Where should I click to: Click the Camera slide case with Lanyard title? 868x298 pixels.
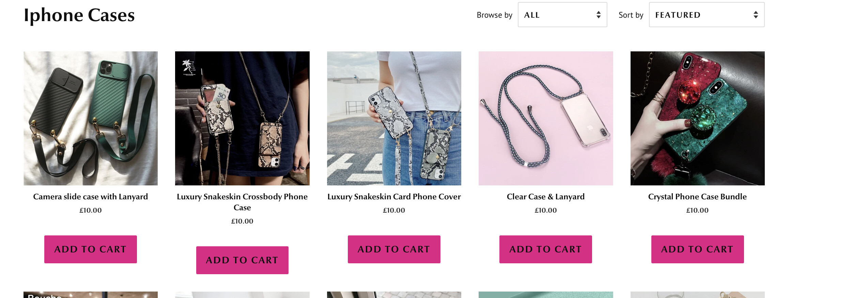pyautogui.click(x=90, y=197)
